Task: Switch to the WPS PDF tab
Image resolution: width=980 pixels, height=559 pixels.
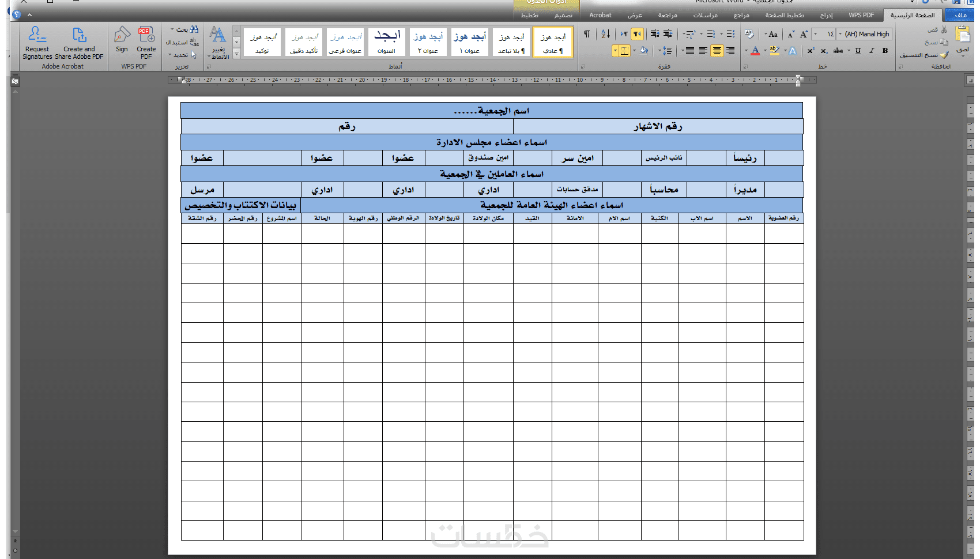Action: point(861,16)
